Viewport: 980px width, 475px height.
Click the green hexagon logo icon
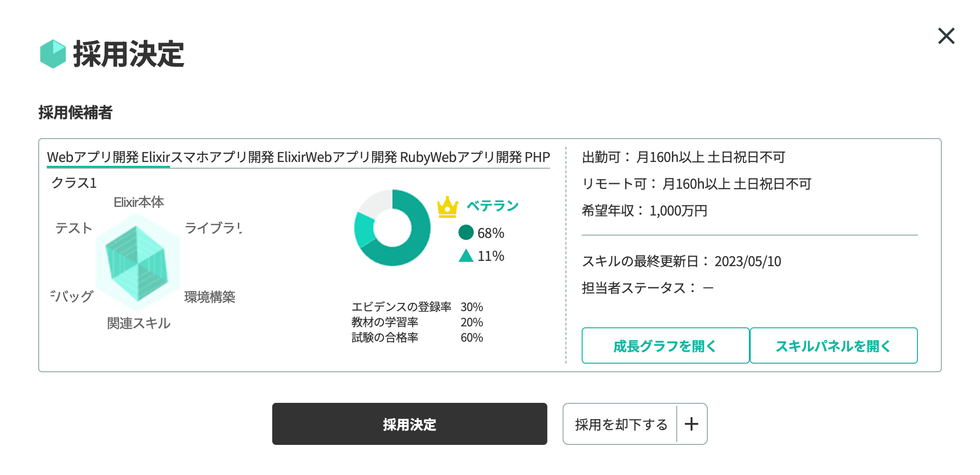click(x=53, y=54)
